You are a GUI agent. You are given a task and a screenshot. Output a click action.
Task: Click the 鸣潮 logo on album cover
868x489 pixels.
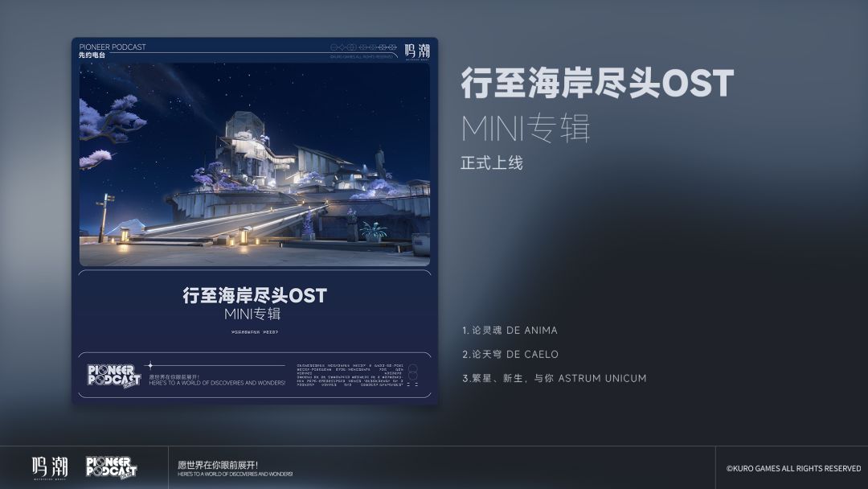(417, 51)
